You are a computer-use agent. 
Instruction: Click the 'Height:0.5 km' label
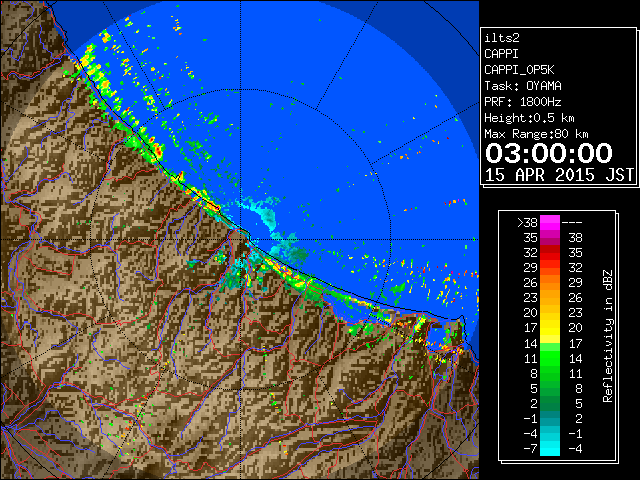(529, 118)
